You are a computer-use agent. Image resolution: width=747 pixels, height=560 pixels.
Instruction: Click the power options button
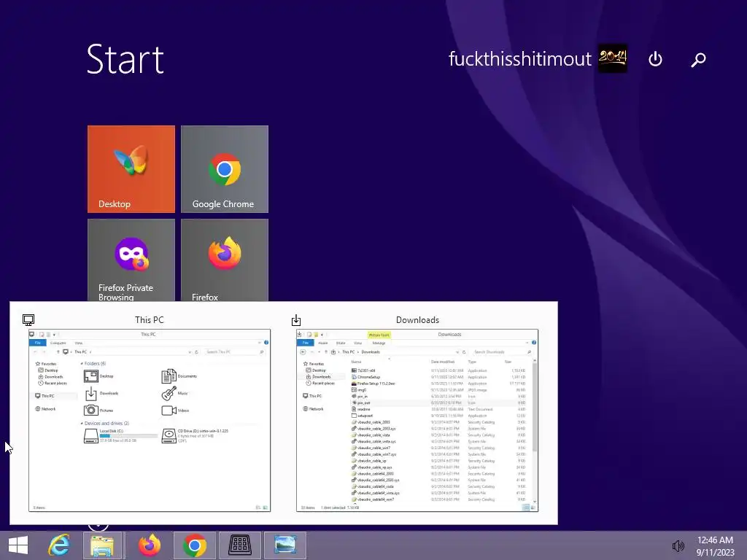655,59
